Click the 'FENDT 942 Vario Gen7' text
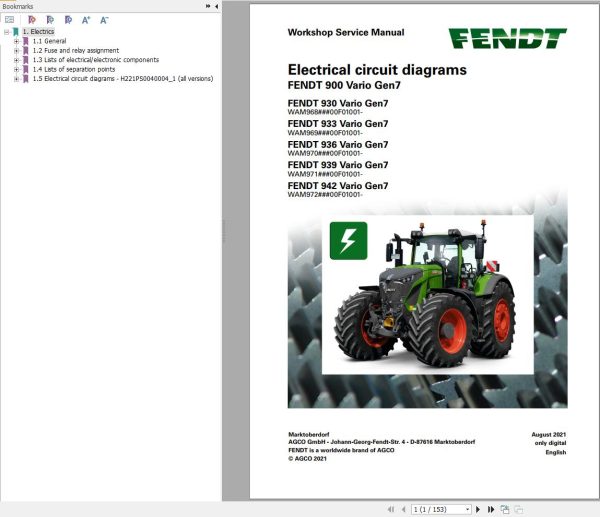Screen dimensions: 600x517 click(338, 186)
